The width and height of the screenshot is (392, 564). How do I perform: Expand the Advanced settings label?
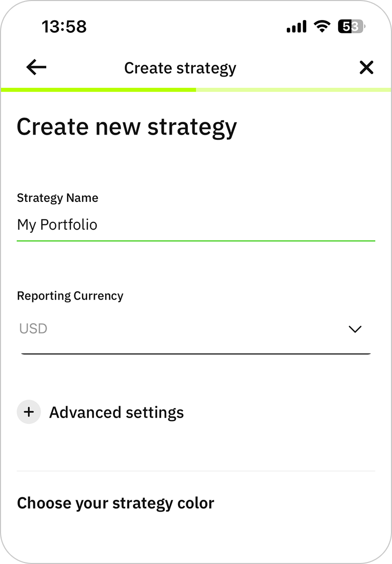coord(116,412)
